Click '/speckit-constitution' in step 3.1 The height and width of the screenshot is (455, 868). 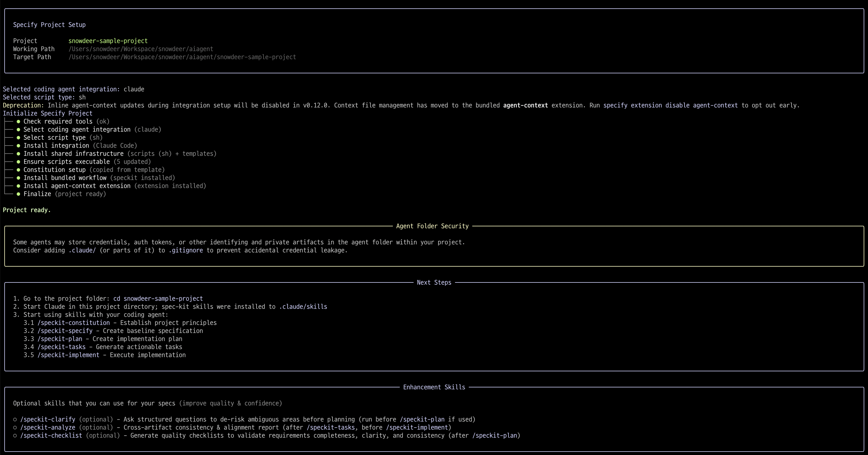[x=73, y=323]
